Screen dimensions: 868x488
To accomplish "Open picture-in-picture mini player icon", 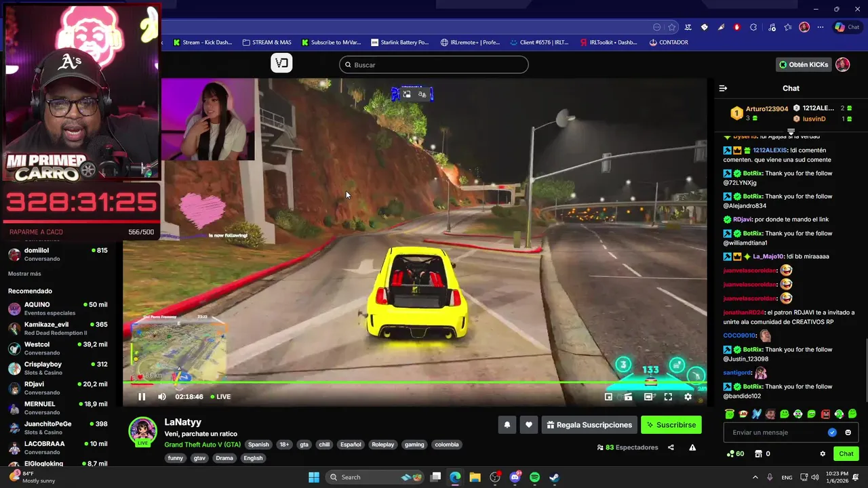I will click(608, 396).
